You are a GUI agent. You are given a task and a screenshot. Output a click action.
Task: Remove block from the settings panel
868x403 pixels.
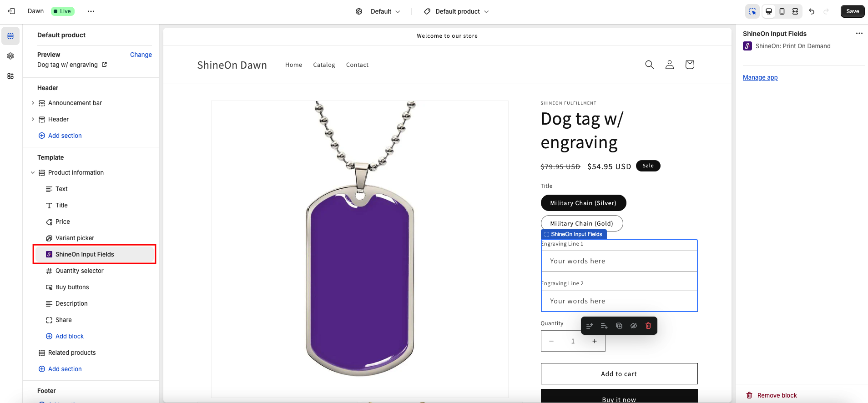772,395
